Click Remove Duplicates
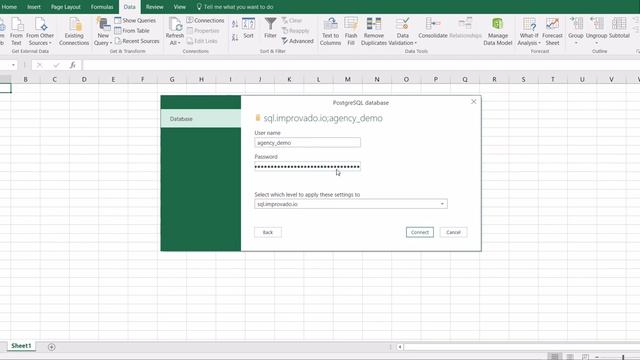This screenshot has width=640, height=360. tap(373, 31)
